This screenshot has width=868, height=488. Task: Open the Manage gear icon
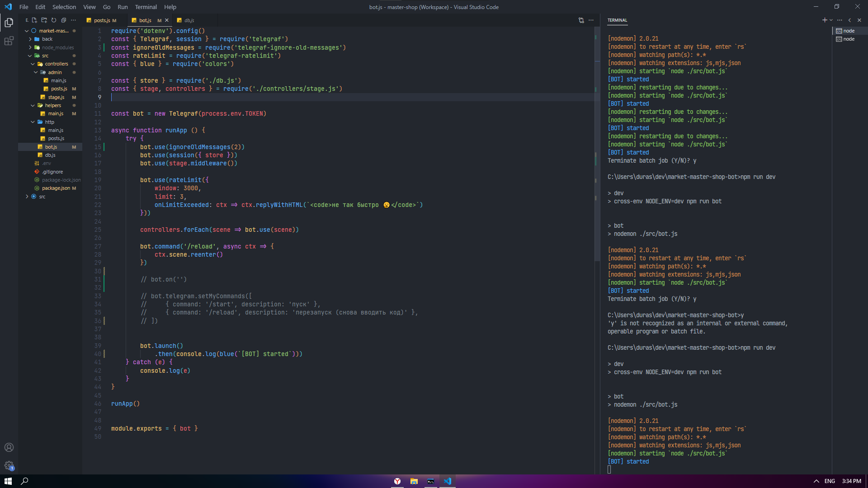click(9, 466)
